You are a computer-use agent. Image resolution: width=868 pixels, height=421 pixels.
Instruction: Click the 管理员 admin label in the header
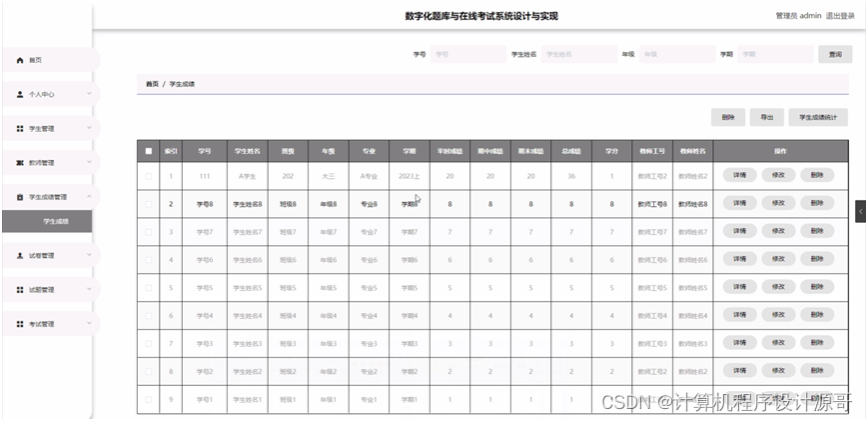(x=798, y=16)
